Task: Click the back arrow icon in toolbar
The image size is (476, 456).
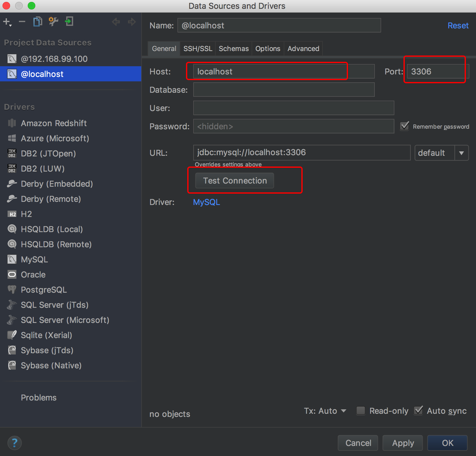Action: (x=116, y=22)
